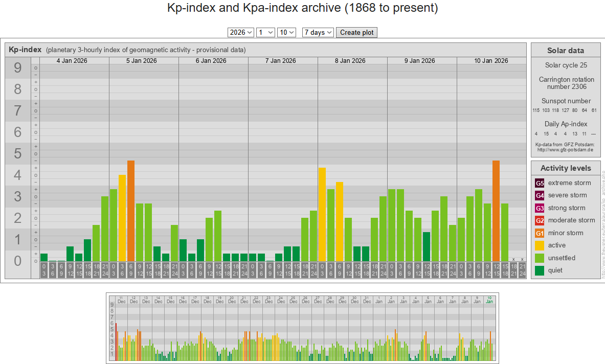
Task: Open the month dropdown showing 1
Action: click(266, 32)
